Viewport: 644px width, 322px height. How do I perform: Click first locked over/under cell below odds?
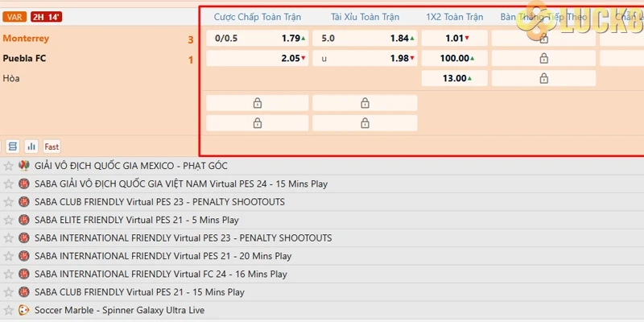pyautogui.click(x=365, y=103)
